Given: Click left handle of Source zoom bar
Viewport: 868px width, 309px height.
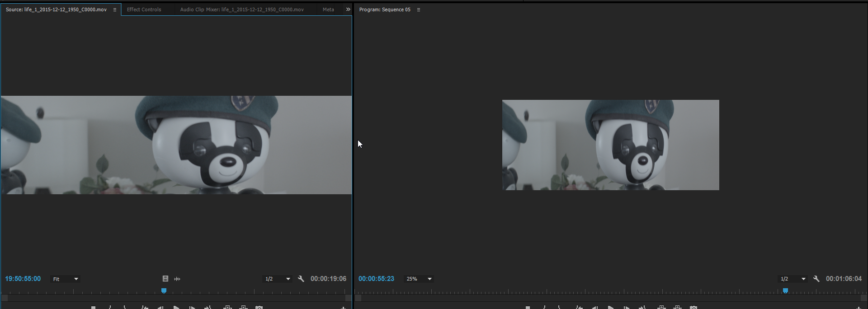Looking at the screenshot, I should 5,298.
